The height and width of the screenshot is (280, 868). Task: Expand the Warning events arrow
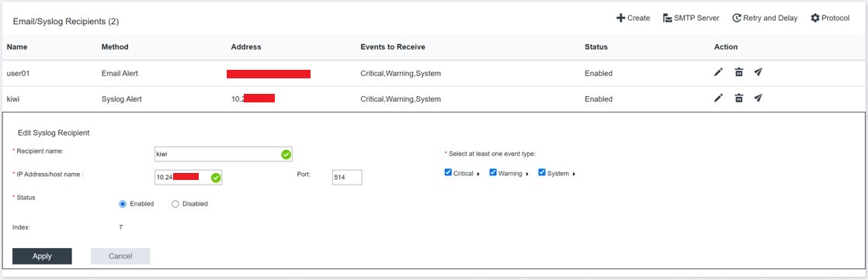click(x=526, y=174)
